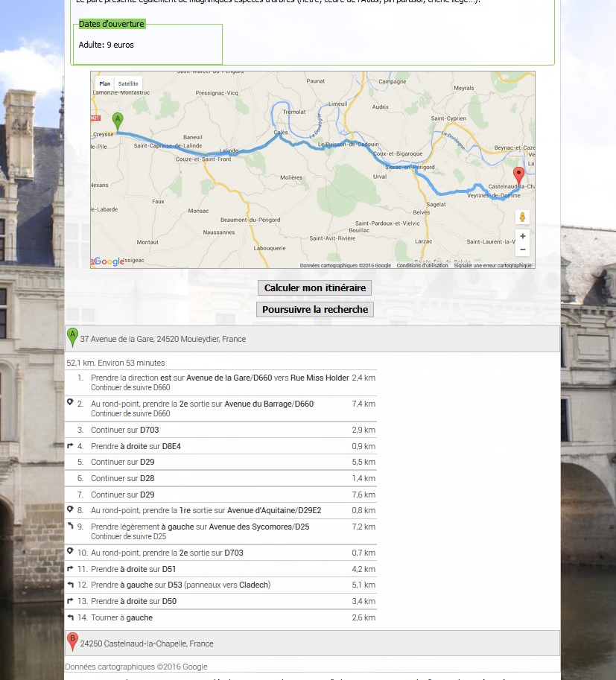The height and width of the screenshot is (680, 616).
Task: Zoom in the map with the plus button
Action: pos(523,236)
